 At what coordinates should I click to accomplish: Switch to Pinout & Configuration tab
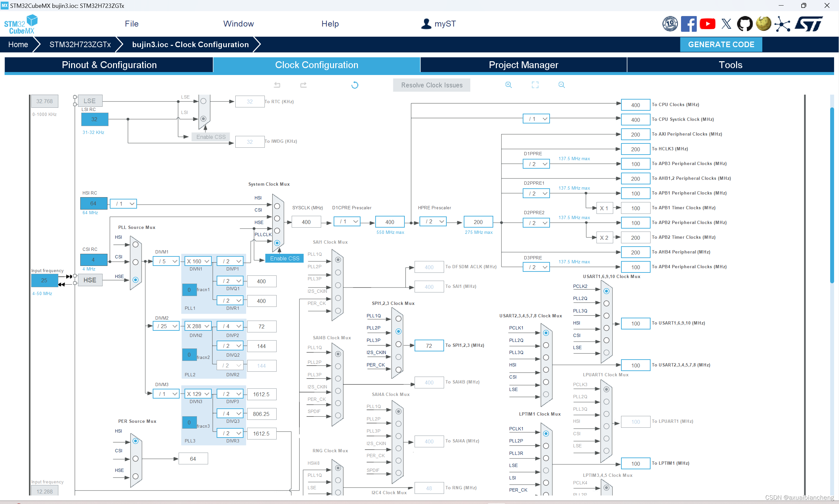coord(109,65)
